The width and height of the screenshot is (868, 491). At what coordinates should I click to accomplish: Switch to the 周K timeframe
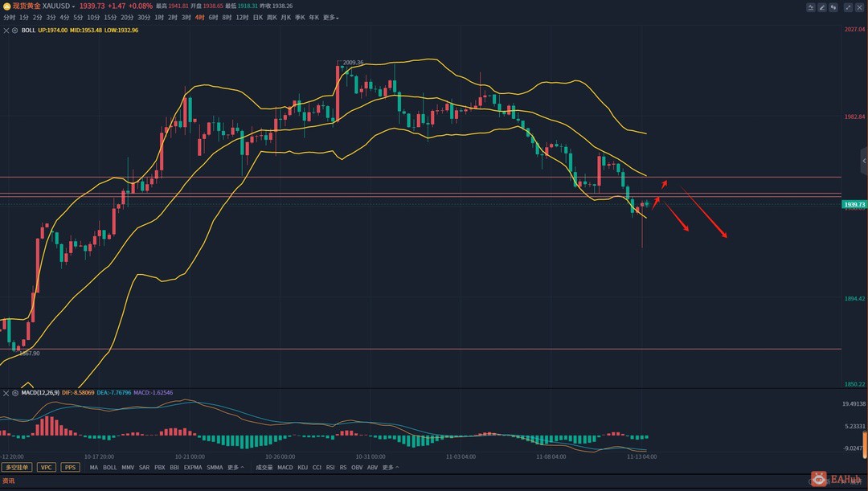272,18
